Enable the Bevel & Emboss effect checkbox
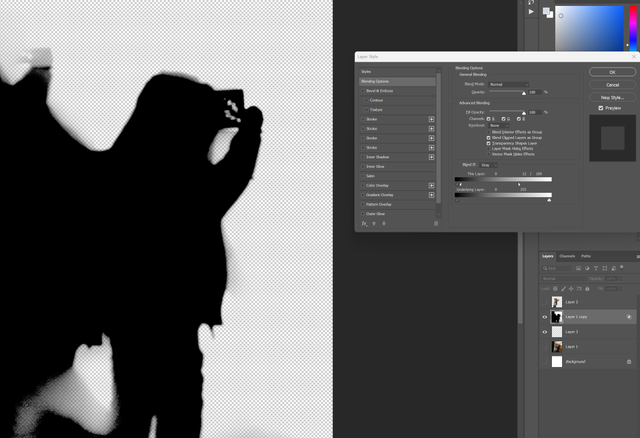Screen dimensions: 640x438 (362, 91)
